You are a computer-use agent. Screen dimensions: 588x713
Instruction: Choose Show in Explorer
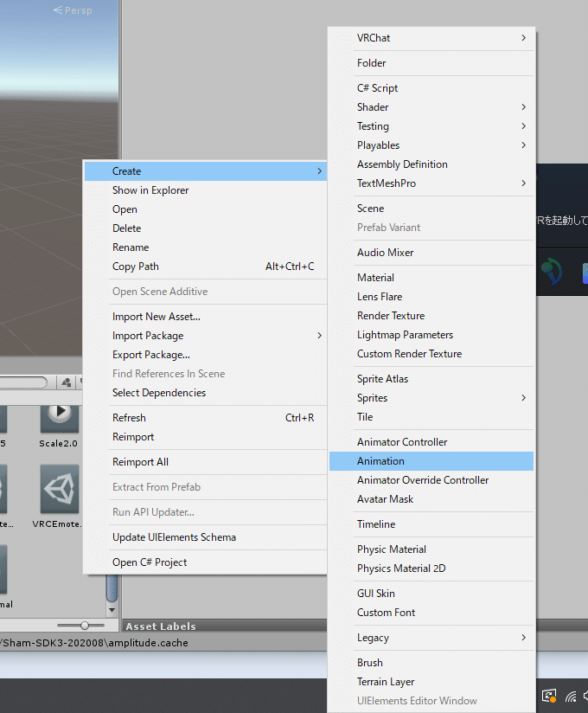[x=206, y=190]
